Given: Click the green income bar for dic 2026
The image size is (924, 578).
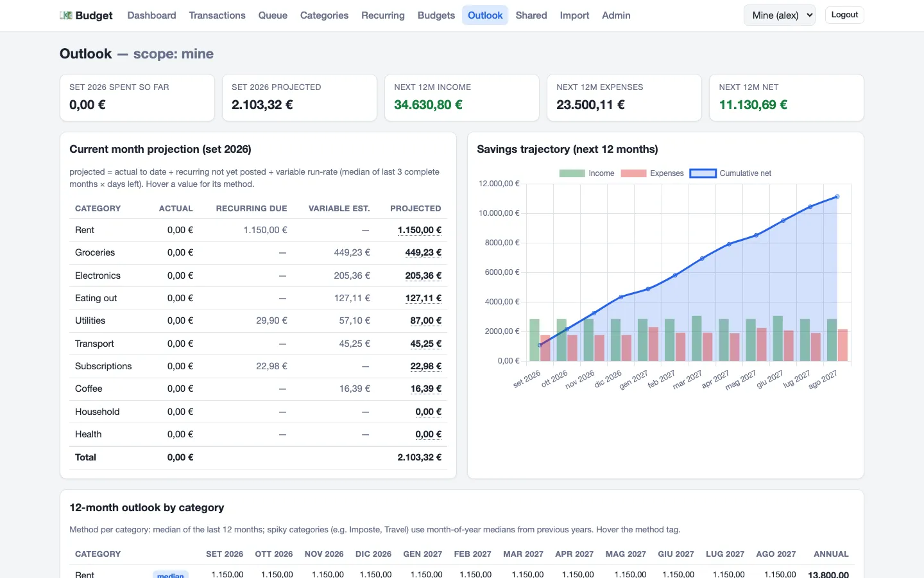Looking at the screenshot, I should coord(616,340).
